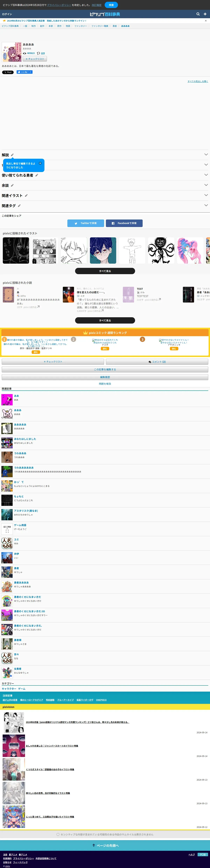Click the ピクシブ百科事典 logo in header

[105, 14]
